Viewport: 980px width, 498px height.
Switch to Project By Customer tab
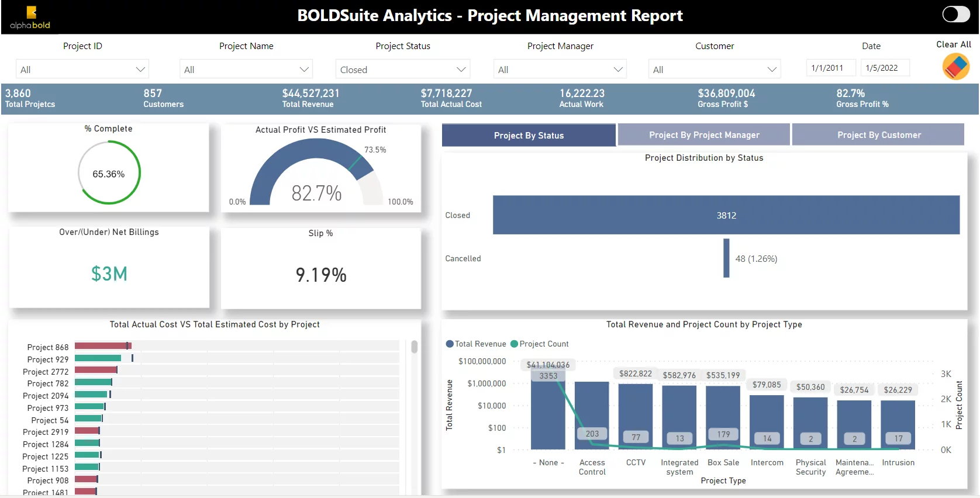tap(879, 134)
